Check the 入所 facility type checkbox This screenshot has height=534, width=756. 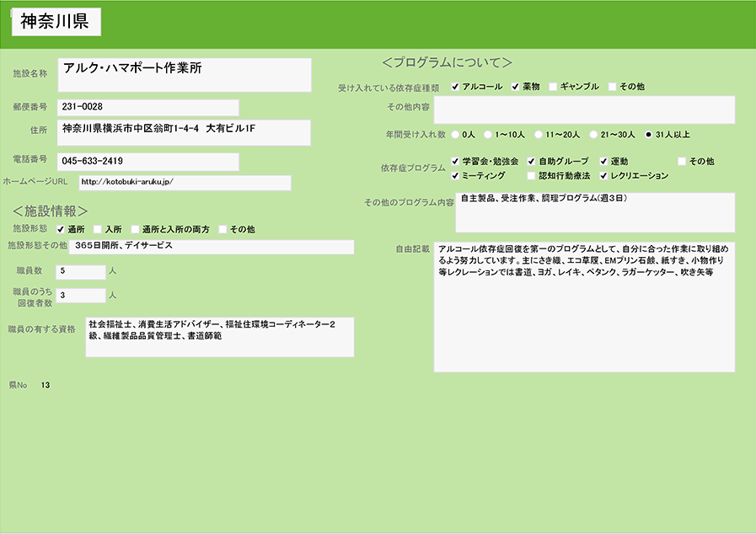[x=98, y=229]
